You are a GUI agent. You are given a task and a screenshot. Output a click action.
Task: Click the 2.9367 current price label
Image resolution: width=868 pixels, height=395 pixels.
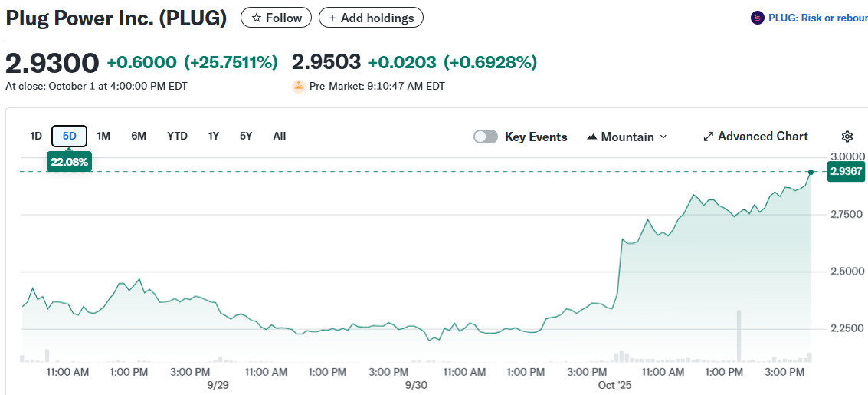coord(846,172)
